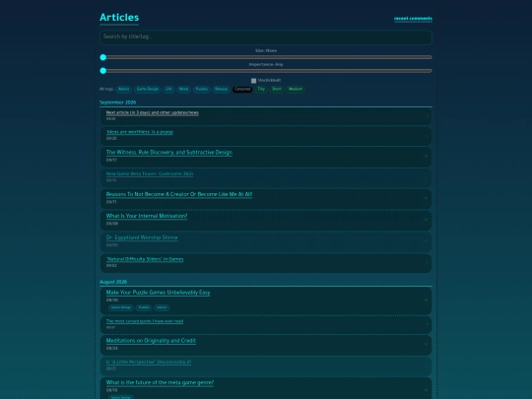The image size is (532, 399).
Task: Open "Natural Difficulty Sliders" in Games article
Action: tap(145, 259)
